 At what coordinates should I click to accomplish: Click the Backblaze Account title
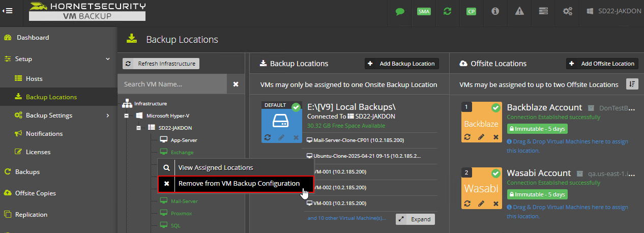coord(544,107)
